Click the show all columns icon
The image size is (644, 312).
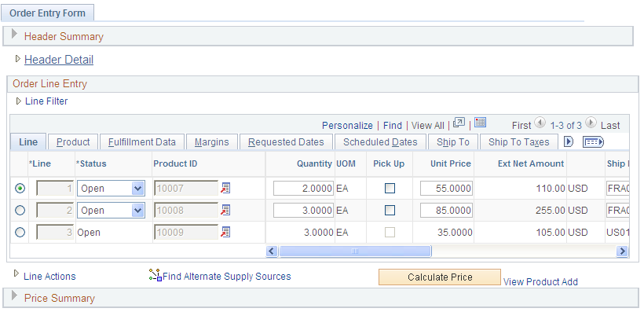point(593,141)
